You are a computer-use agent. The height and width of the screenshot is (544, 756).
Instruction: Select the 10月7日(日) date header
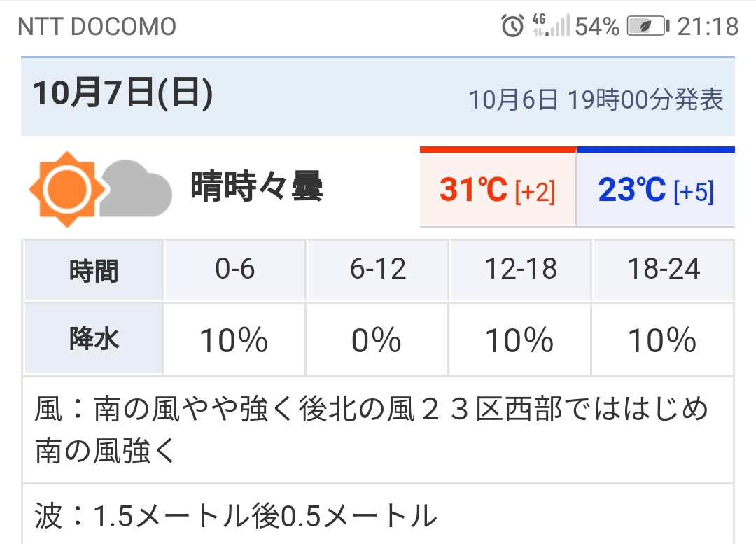coord(122,94)
